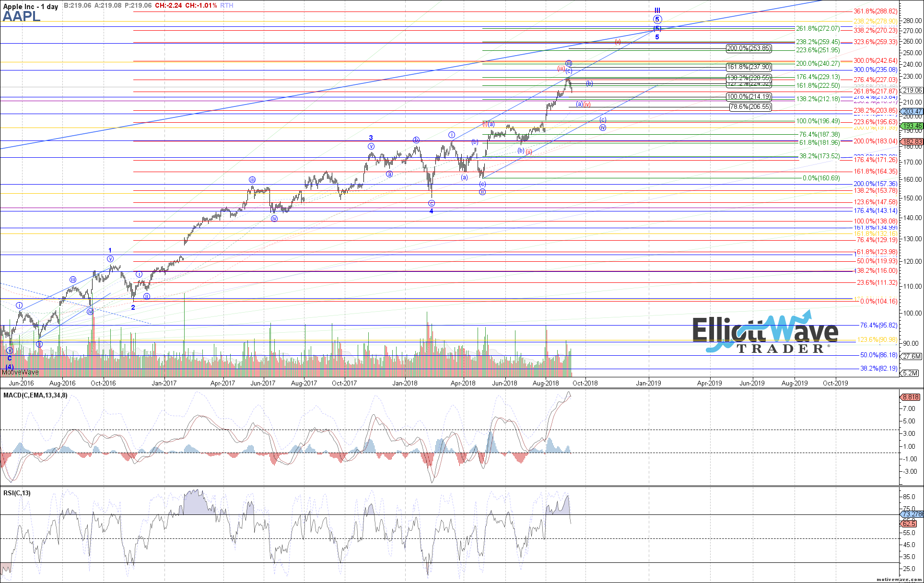
Task: Click the 193.46 price axis tag
Action: coord(912,126)
